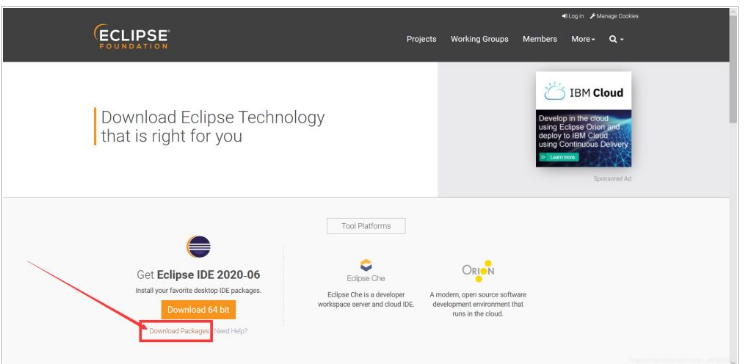Open the Projects menu item
Screen dimensions: 748x364
(421, 39)
